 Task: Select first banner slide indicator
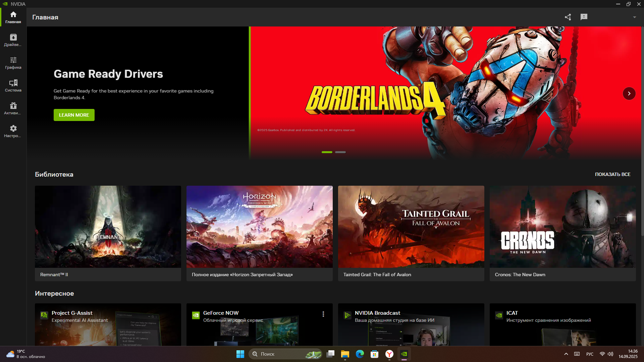[327, 152]
